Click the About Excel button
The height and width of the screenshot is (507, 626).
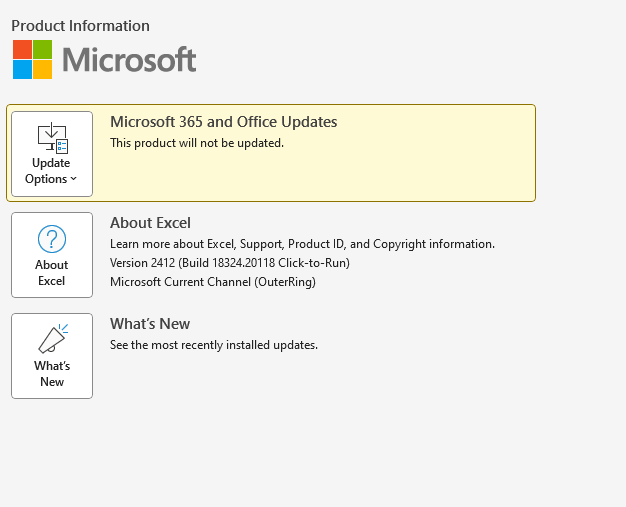pos(52,255)
